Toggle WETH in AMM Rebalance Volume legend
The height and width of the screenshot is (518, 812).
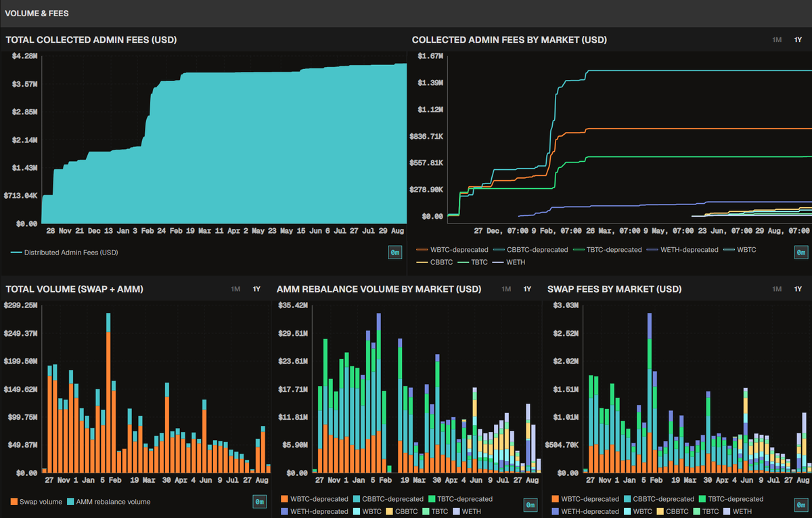[467, 511]
